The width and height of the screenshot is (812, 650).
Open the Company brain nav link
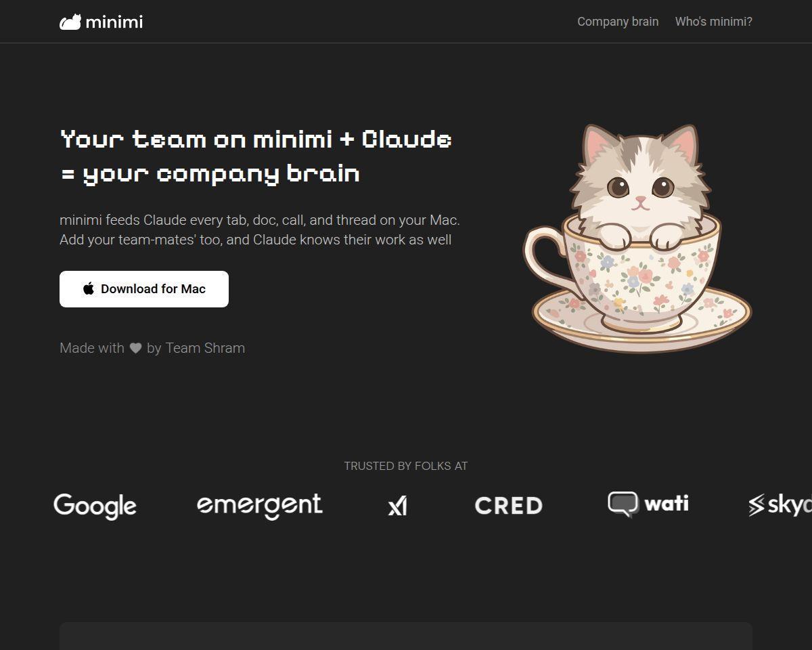(618, 22)
